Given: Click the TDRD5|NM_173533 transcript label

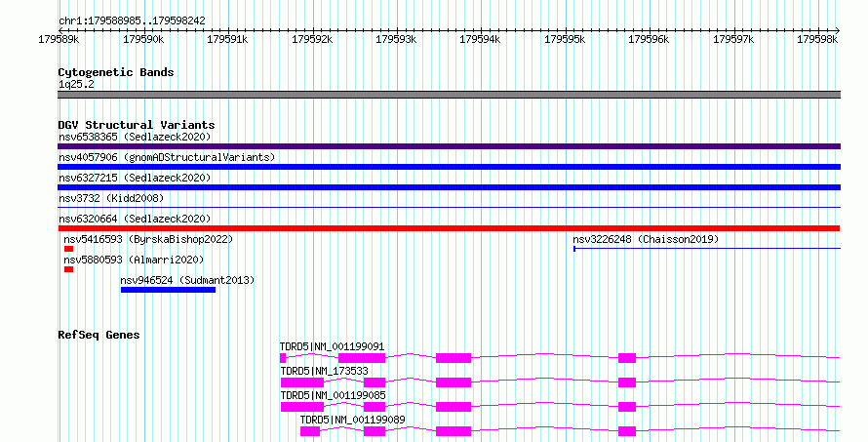Looking at the screenshot, I should tap(324, 371).
